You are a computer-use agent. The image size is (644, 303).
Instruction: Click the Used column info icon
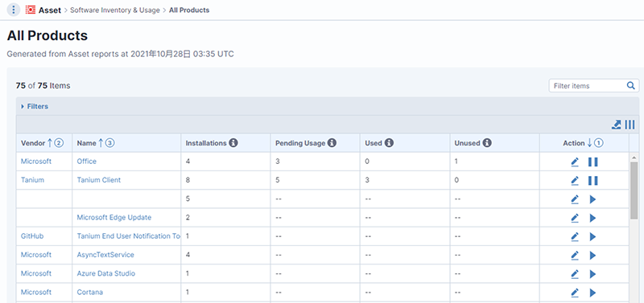[389, 143]
